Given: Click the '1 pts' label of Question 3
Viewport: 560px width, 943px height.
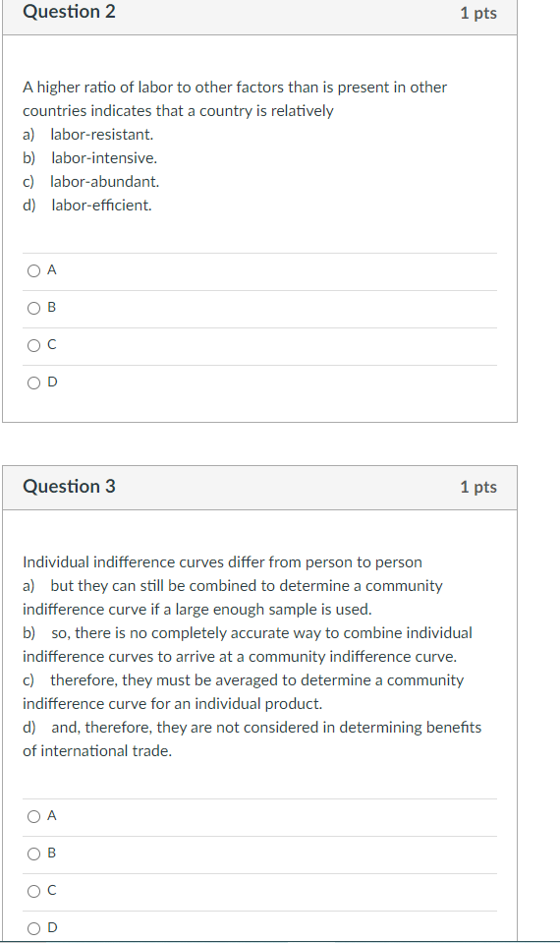Looking at the screenshot, I should (x=478, y=487).
